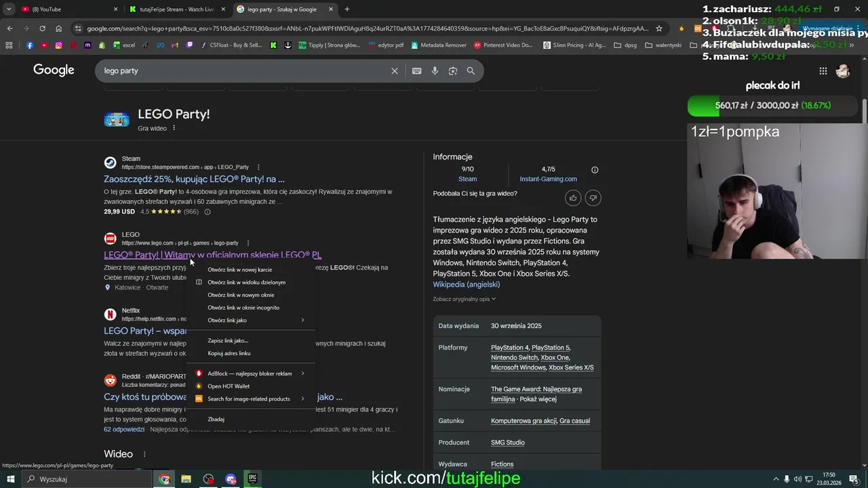Open the Wideo section options menu
Image resolution: width=868 pixels, height=488 pixels.
144,454
